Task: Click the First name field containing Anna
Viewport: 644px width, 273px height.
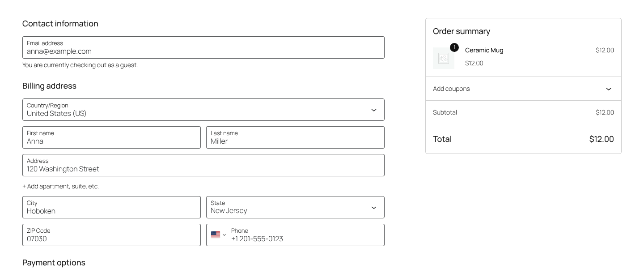Action: coord(111,137)
